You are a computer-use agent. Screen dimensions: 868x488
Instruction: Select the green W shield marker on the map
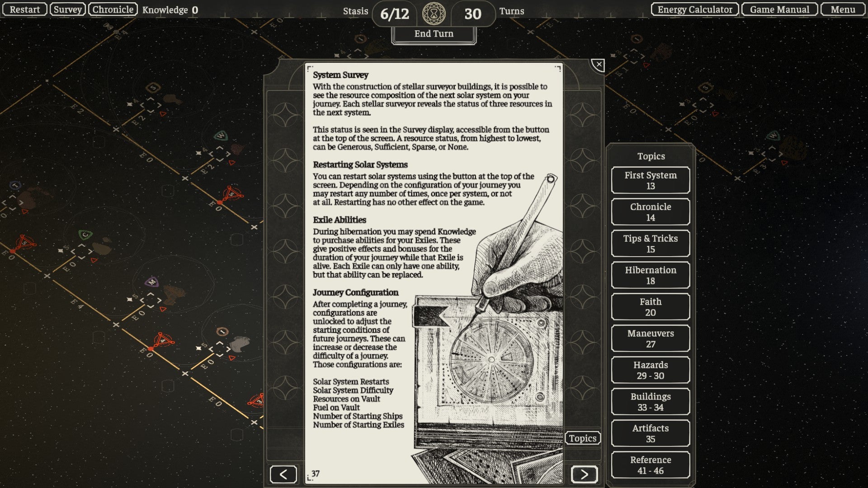point(221,135)
